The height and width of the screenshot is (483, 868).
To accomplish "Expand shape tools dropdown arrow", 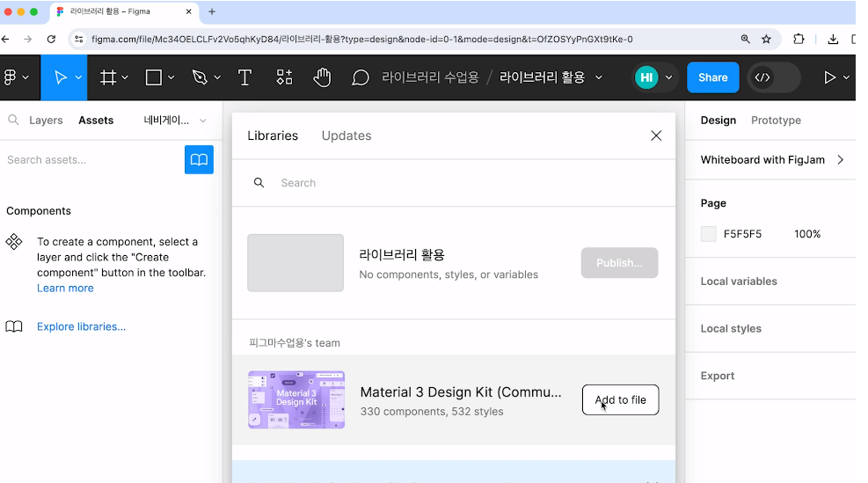I will 171,77.
